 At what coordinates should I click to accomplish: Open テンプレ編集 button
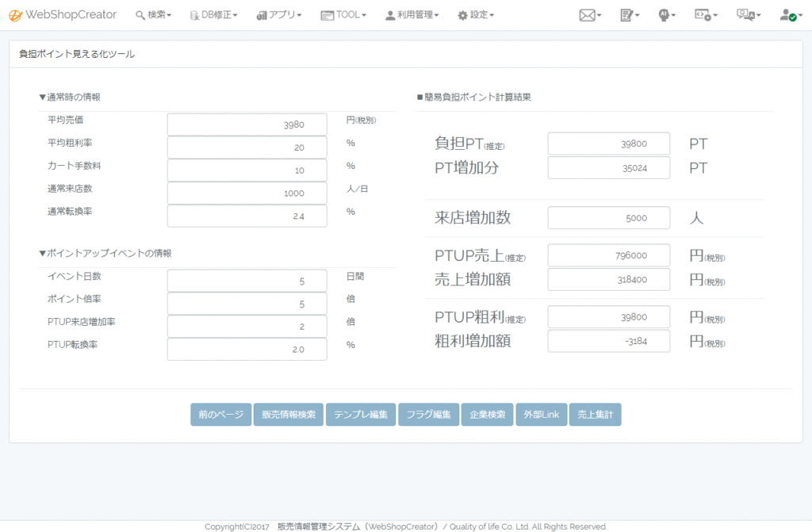[361, 415]
